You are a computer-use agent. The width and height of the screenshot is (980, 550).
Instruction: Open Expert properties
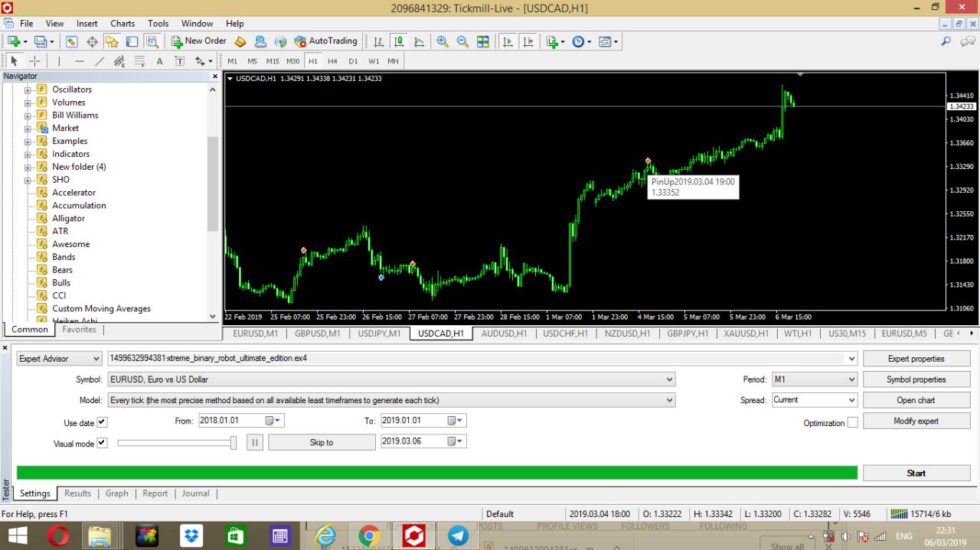916,359
